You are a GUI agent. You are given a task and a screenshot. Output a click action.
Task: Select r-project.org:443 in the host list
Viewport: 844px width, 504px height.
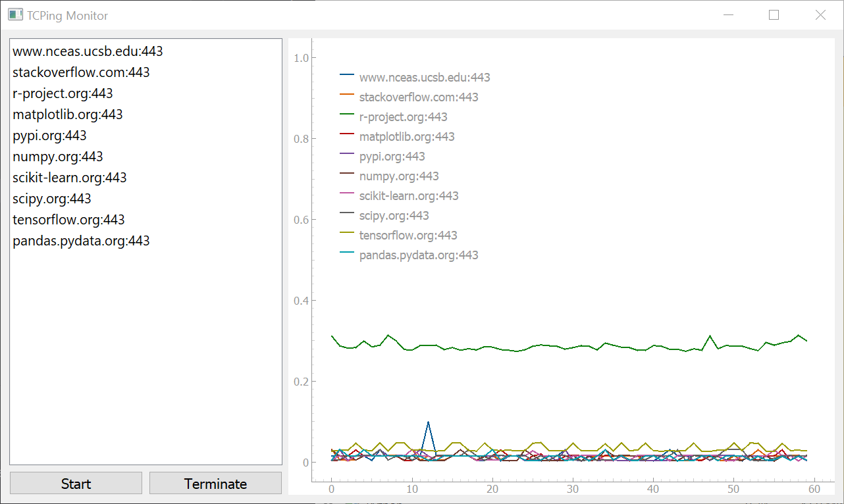pyautogui.click(x=145, y=93)
